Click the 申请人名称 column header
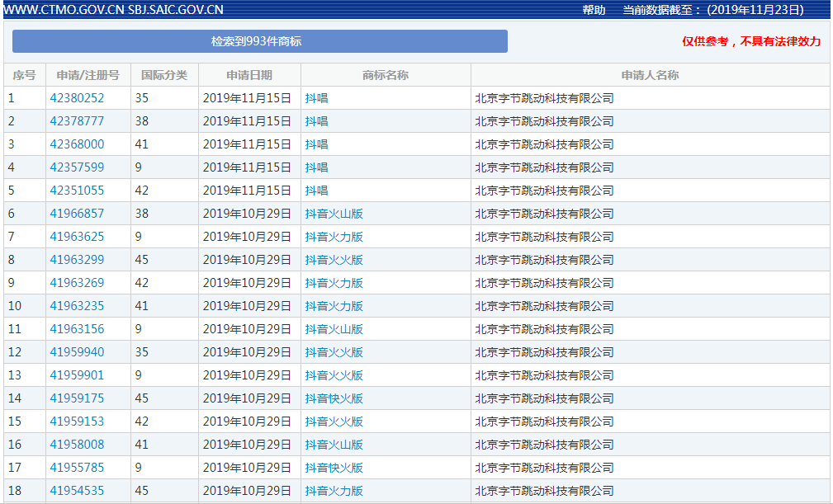This screenshot has height=504, width=833. click(x=651, y=75)
